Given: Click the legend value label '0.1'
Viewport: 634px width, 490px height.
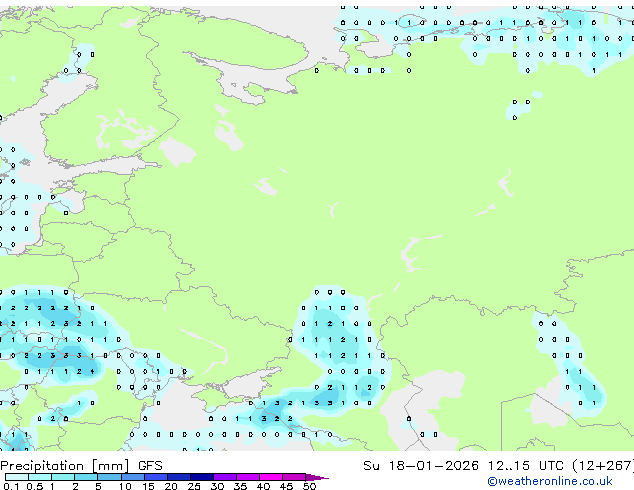Looking at the screenshot, I should pyautogui.click(x=11, y=486).
